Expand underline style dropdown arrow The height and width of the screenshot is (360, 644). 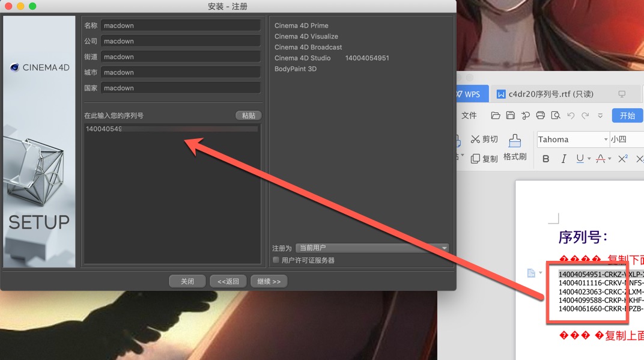(x=589, y=159)
